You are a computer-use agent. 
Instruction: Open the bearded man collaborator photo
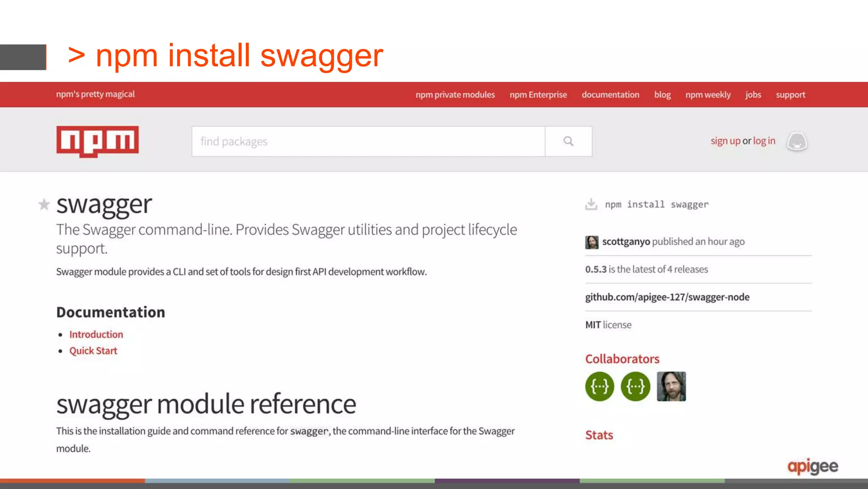[671, 386]
